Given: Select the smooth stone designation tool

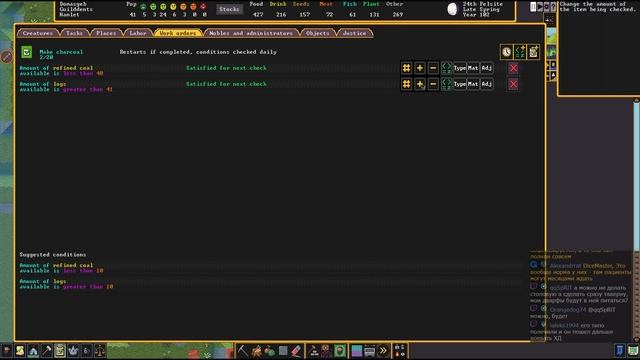Looking at the screenshot, I should tap(283, 351).
